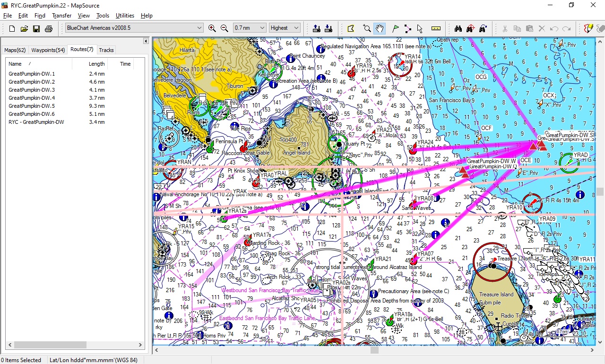Open a file using the folder icon
Image resolution: width=605 pixels, height=364 pixels.
pos(24,28)
